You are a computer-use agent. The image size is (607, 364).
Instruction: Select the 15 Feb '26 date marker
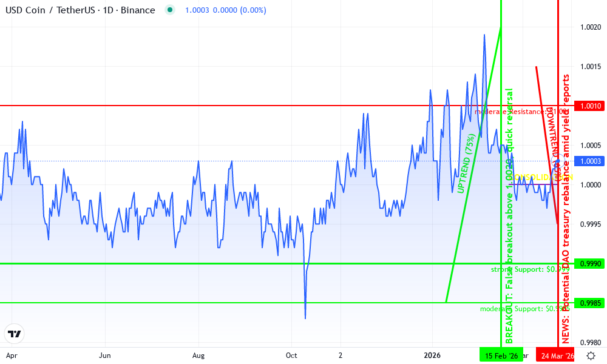[501, 356]
